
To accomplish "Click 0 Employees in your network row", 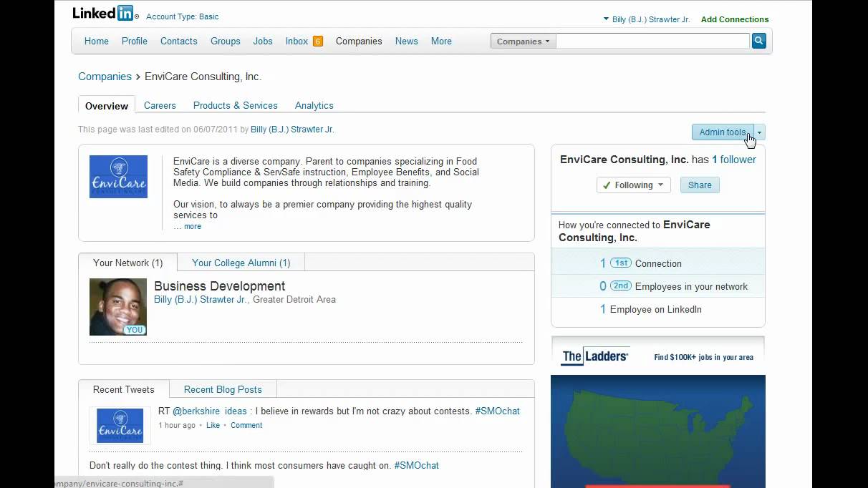I will click(x=658, y=286).
